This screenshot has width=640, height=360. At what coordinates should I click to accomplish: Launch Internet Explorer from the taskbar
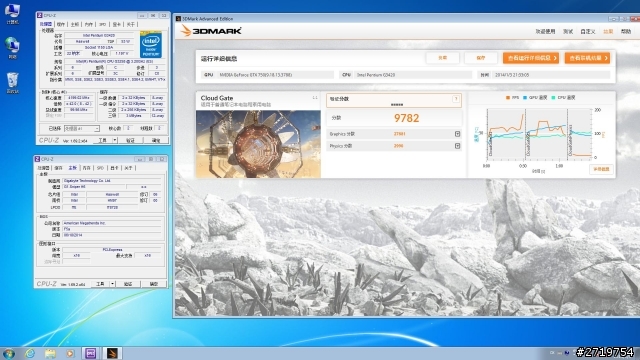click(x=30, y=353)
